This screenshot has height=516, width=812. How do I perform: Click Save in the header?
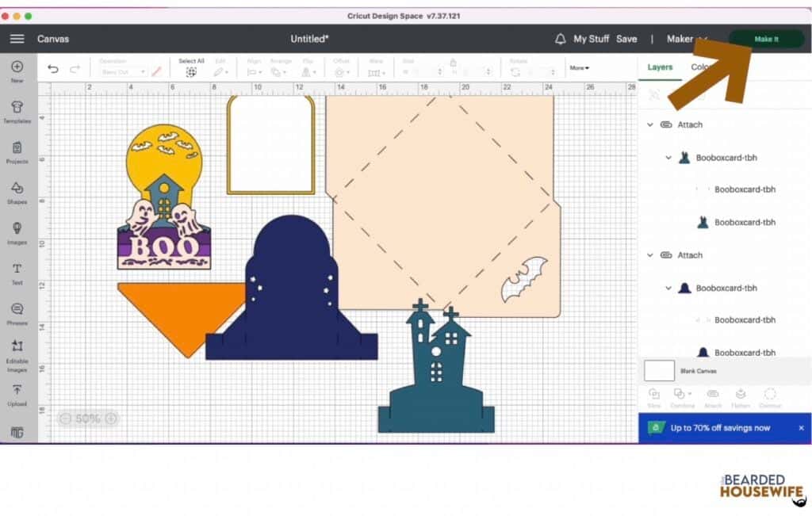pyautogui.click(x=626, y=39)
